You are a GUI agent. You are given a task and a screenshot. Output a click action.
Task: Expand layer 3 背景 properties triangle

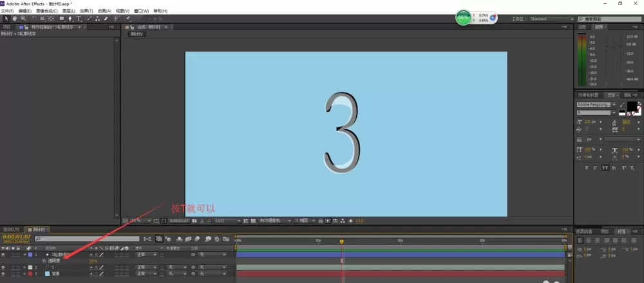[24, 273]
